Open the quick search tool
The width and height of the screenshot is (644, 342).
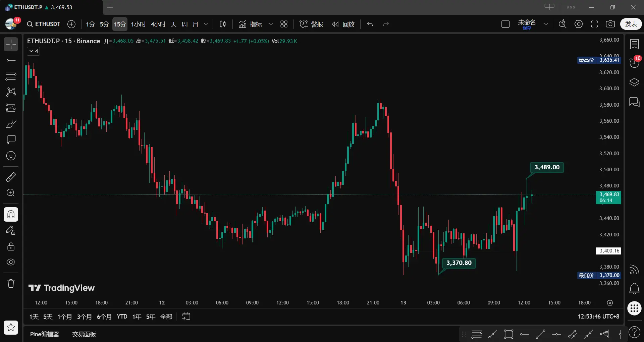point(562,24)
